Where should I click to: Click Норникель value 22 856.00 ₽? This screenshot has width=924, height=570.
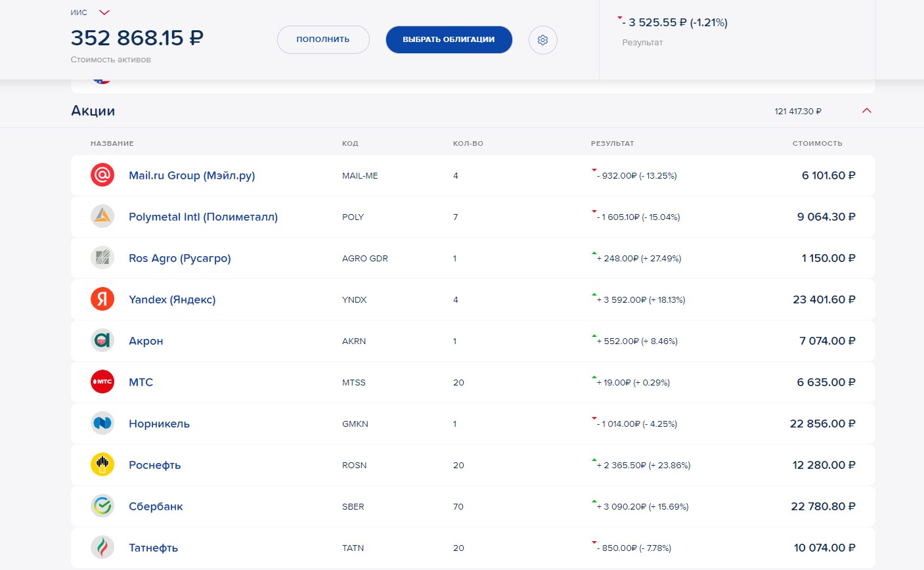pos(823,424)
